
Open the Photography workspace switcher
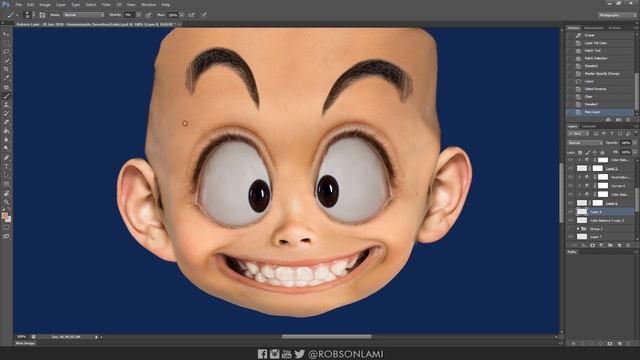[x=617, y=15]
